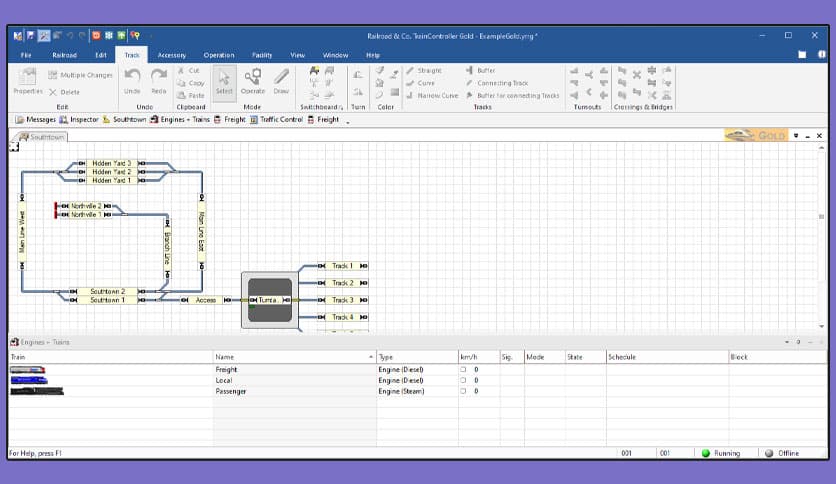Open the Messages window button

coord(35,119)
